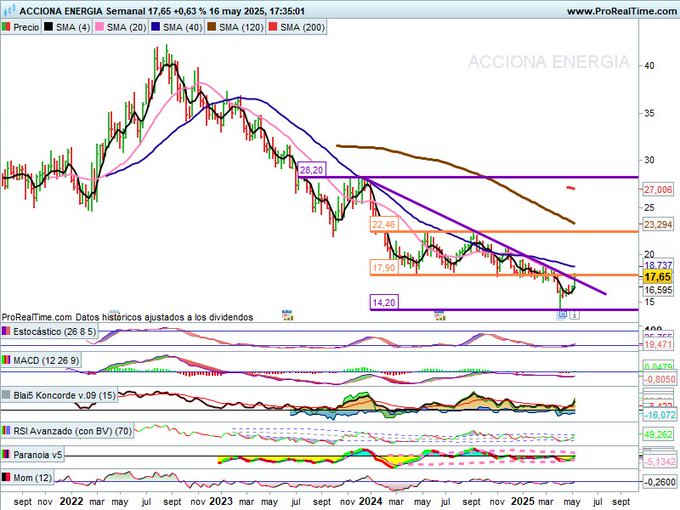Open the dividend event icon near jul 2023
Screen dimensions: 680x510
(287, 315)
